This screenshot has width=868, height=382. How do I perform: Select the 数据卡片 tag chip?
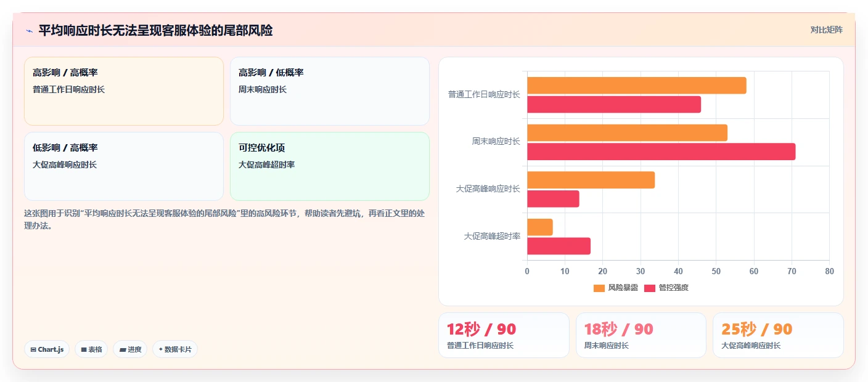point(175,349)
